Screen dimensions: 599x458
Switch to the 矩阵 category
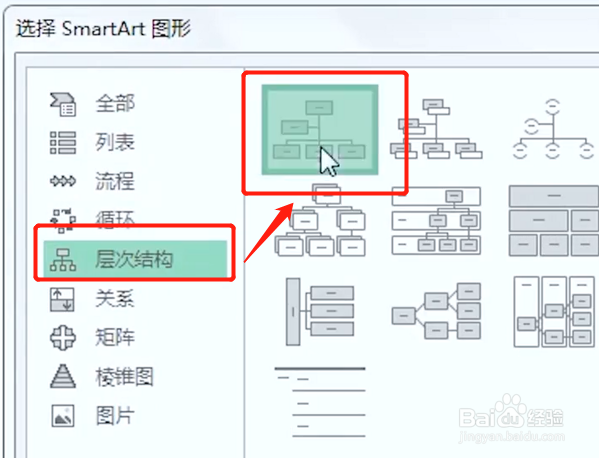[115, 337]
